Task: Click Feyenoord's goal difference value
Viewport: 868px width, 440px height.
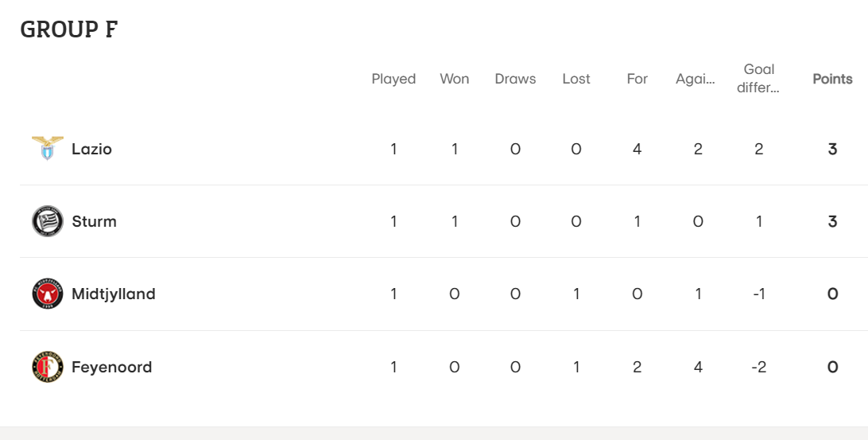Action: (x=759, y=367)
